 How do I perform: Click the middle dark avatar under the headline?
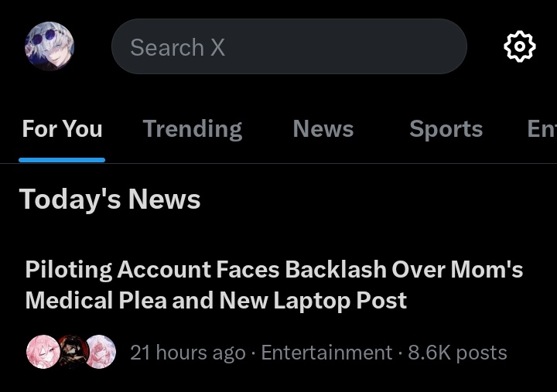[x=73, y=352]
